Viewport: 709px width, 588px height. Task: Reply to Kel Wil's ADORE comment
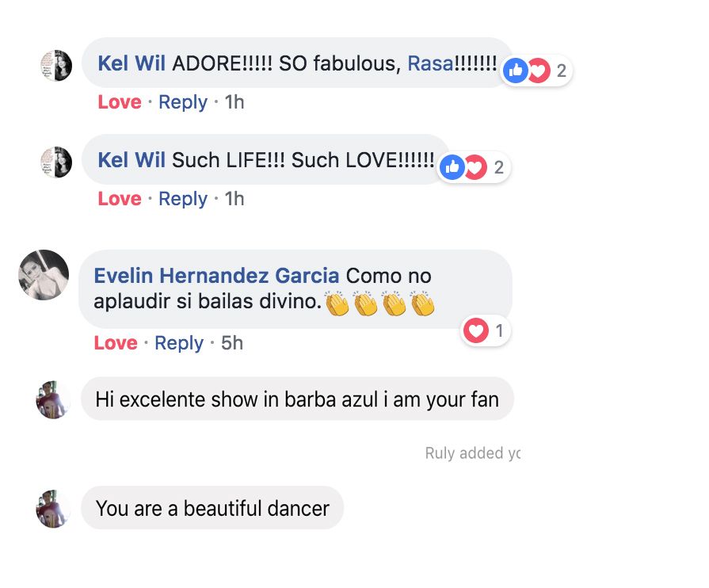[182, 102]
